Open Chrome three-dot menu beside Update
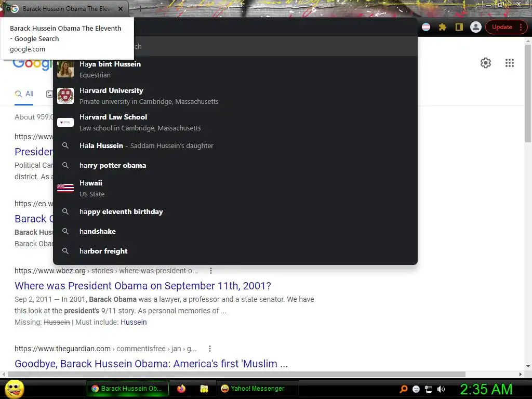 pos(521,27)
